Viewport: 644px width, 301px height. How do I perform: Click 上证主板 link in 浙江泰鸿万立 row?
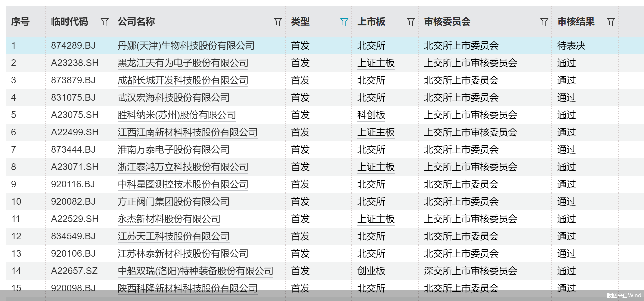coord(376,167)
